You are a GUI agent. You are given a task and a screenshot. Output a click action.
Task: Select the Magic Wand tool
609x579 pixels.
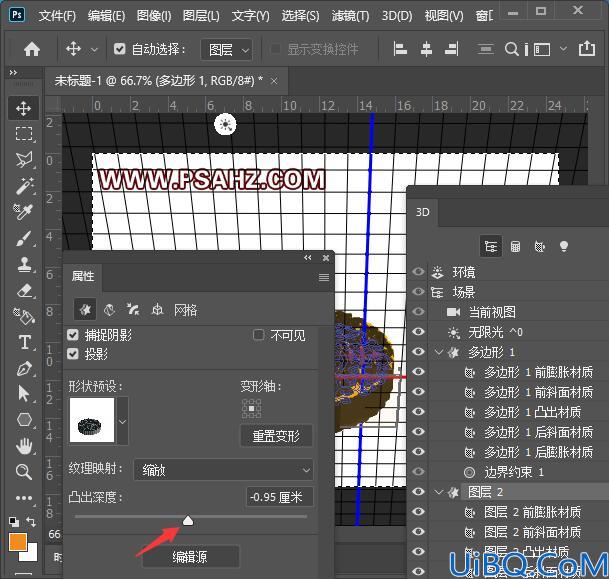point(24,186)
